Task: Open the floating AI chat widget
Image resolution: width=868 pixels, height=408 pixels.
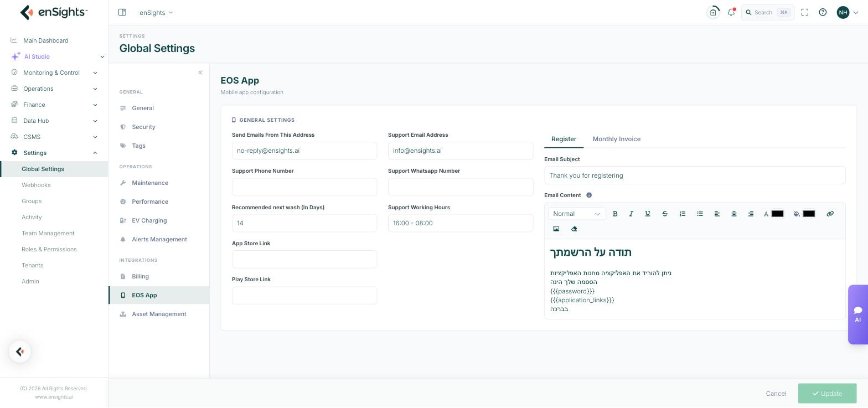Action: point(858,314)
